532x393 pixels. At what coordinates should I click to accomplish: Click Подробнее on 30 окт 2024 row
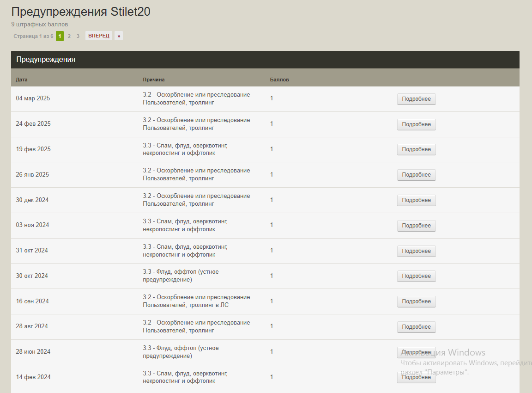pos(416,276)
